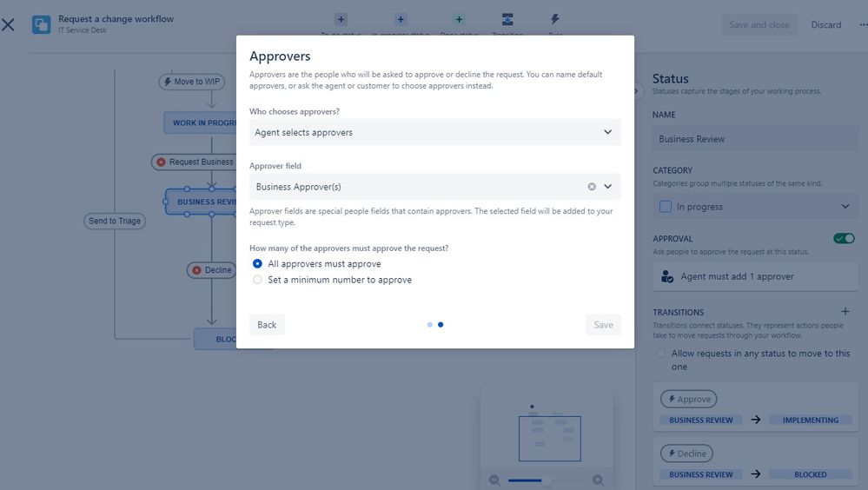Click the Transition icon in top toolbar
This screenshot has width=868, height=490.
pos(507,19)
